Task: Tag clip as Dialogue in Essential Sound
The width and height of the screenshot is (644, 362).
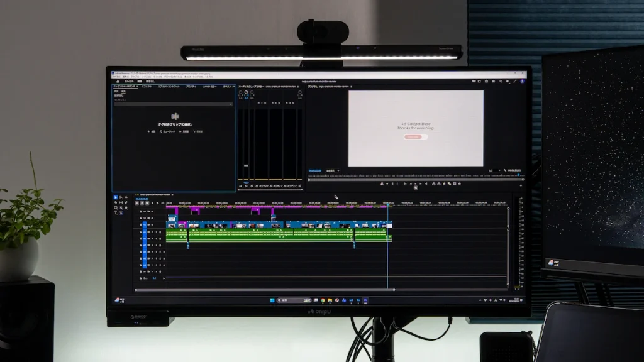Action: coord(152,132)
